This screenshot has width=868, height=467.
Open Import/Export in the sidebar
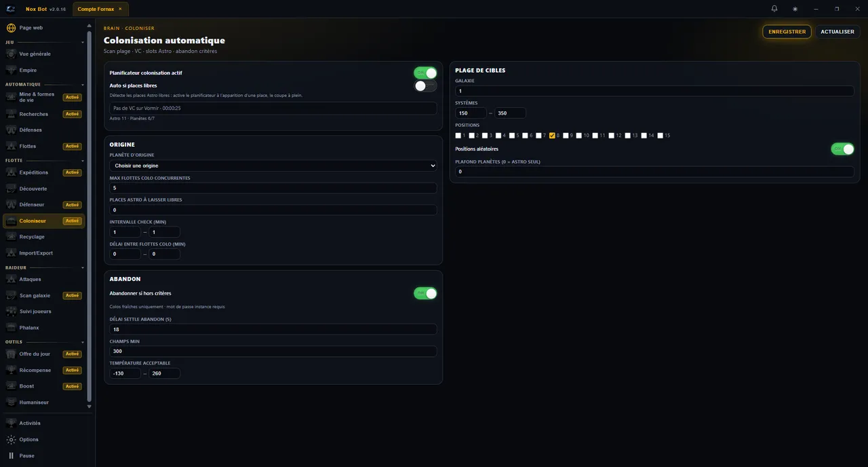(44, 253)
